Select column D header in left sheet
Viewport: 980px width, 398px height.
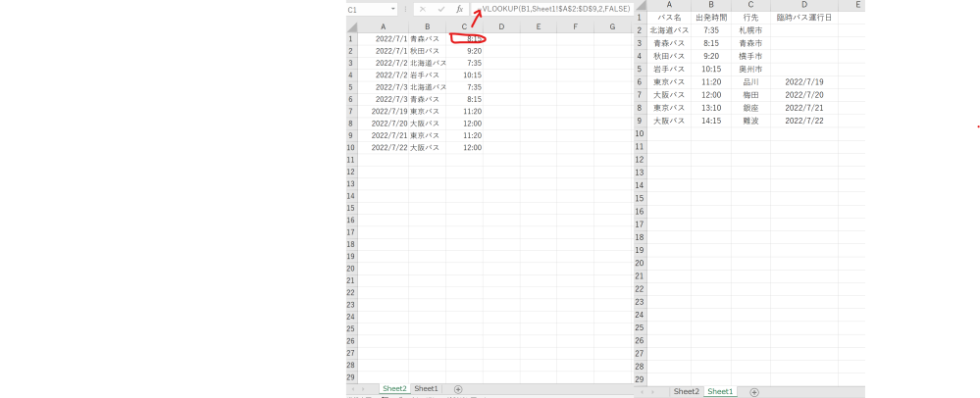pyautogui.click(x=500, y=26)
